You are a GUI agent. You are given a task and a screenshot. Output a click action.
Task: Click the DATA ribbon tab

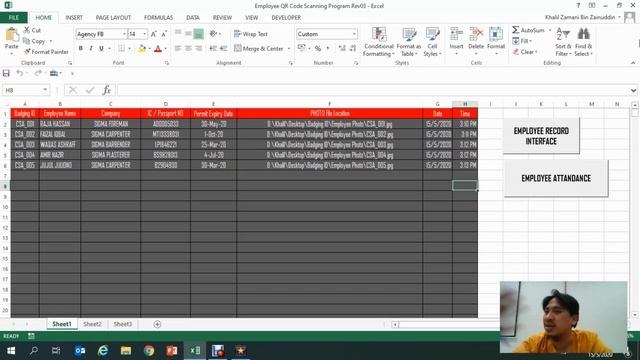pyautogui.click(x=193, y=18)
